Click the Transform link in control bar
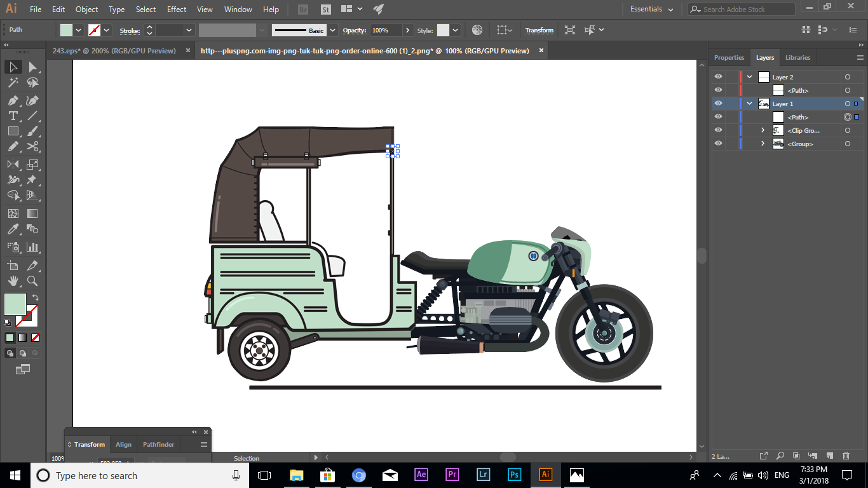 coord(539,30)
